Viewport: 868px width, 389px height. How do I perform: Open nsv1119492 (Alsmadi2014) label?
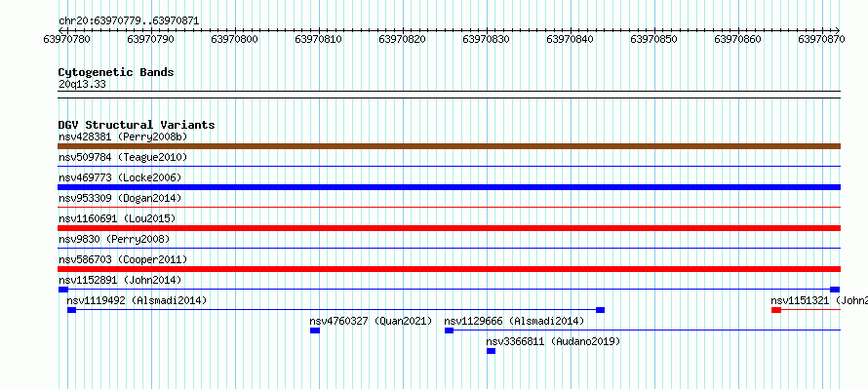point(137,300)
